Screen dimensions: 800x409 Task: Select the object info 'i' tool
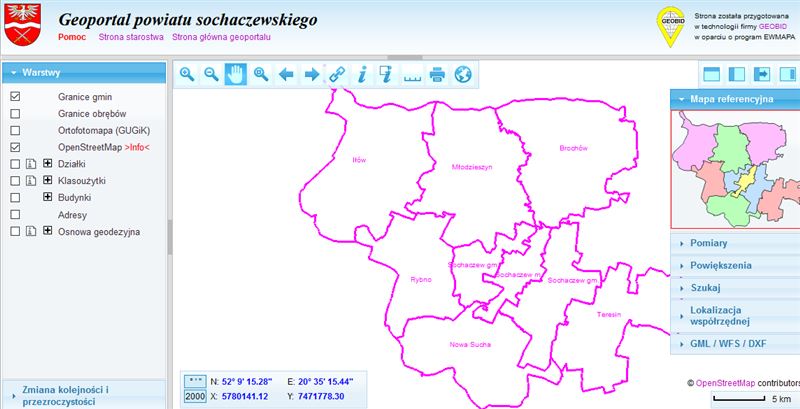pyautogui.click(x=362, y=74)
